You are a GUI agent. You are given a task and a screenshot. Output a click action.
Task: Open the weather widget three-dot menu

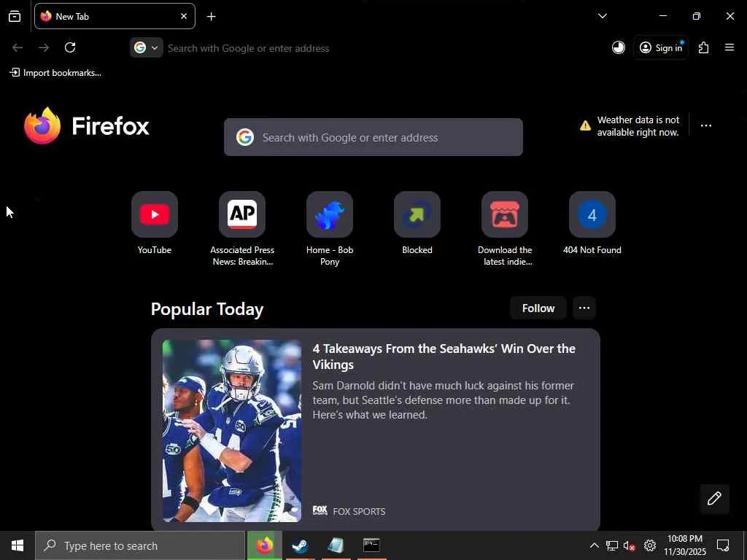tap(706, 125)
